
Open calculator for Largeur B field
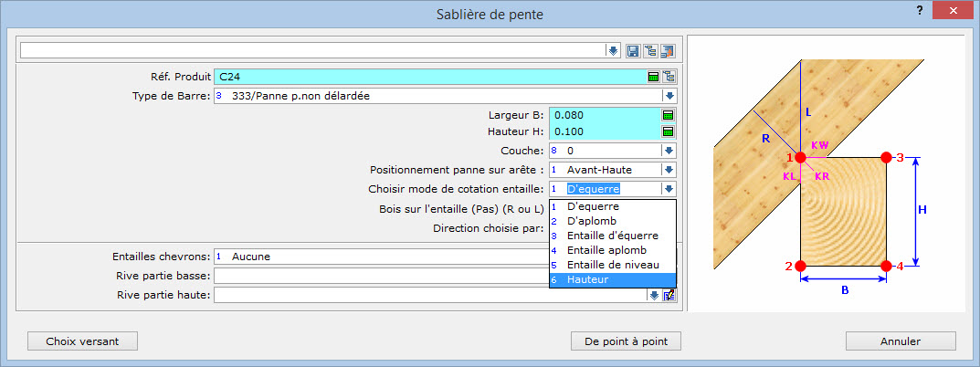pos(669,115)
